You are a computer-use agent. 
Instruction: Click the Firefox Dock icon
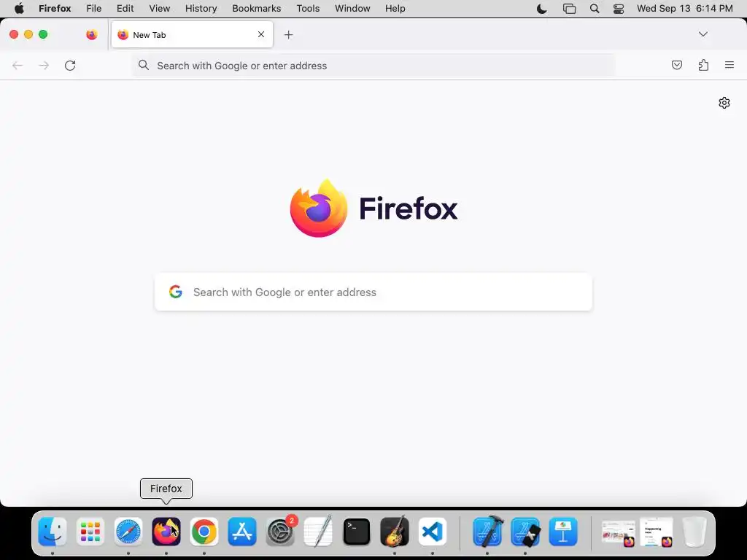pos(166,532)
